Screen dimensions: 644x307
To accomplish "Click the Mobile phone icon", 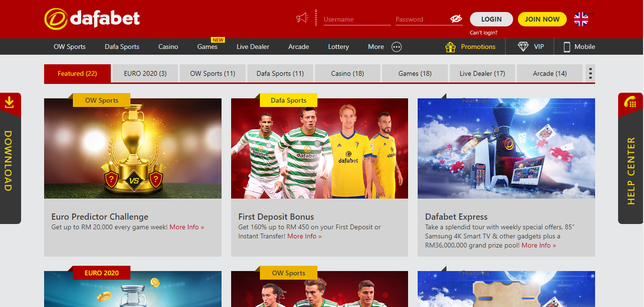I will point(566,47).
